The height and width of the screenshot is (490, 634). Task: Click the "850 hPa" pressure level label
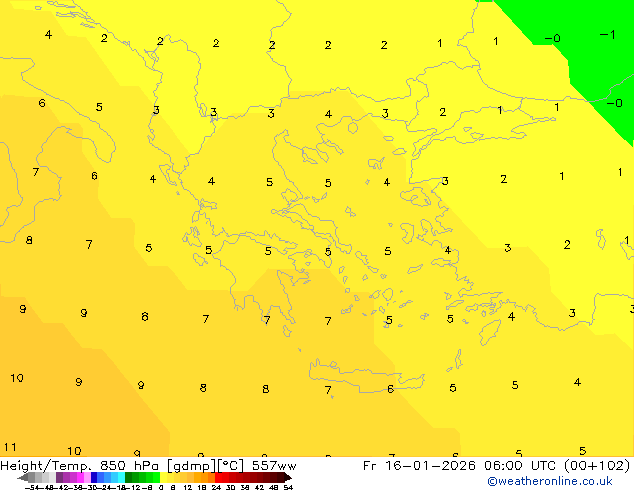(x=129, y=466)
